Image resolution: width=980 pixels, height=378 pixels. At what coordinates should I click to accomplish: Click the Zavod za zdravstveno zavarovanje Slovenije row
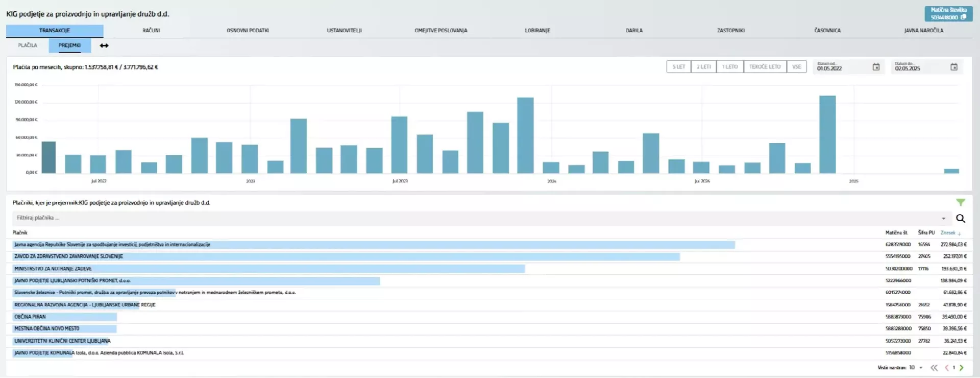coord(68,256)
